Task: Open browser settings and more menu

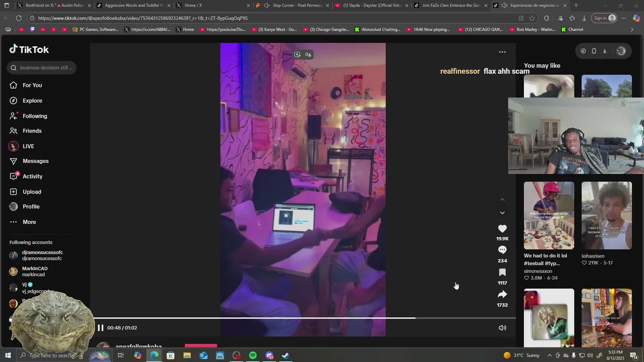Action: tap(624, 18)
